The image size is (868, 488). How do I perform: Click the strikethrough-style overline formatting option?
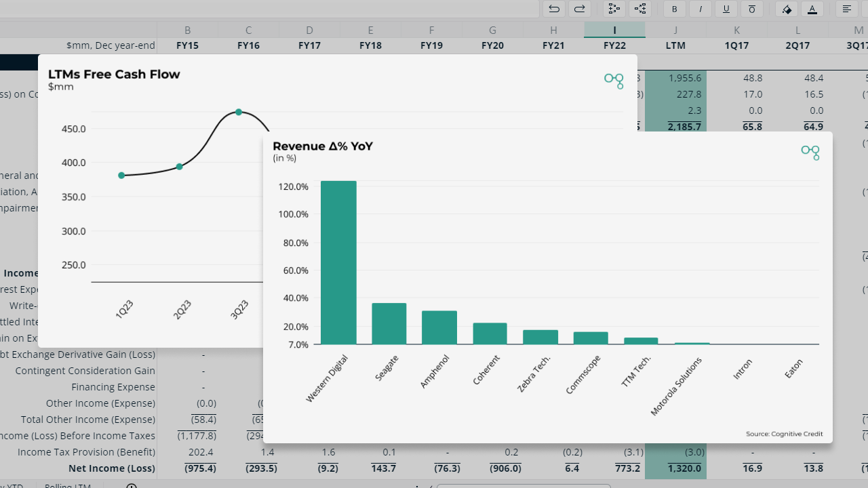[x=752, y=9]
